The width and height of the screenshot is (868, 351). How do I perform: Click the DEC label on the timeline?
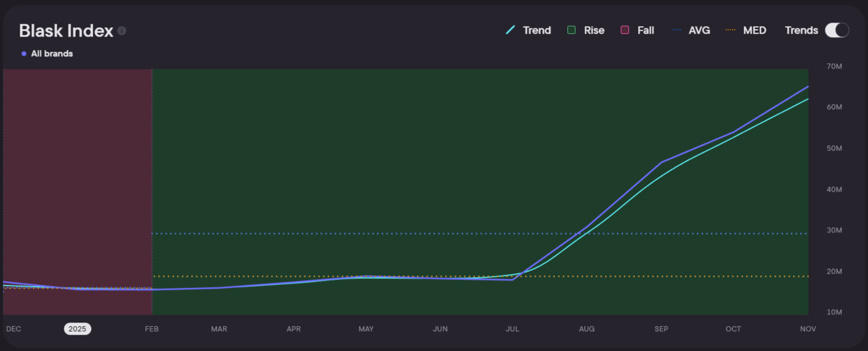(x=13, y=329)
